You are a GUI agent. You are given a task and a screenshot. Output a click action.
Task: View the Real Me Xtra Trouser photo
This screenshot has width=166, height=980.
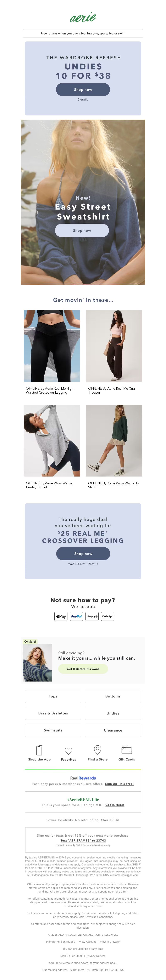tap(114, 346)
